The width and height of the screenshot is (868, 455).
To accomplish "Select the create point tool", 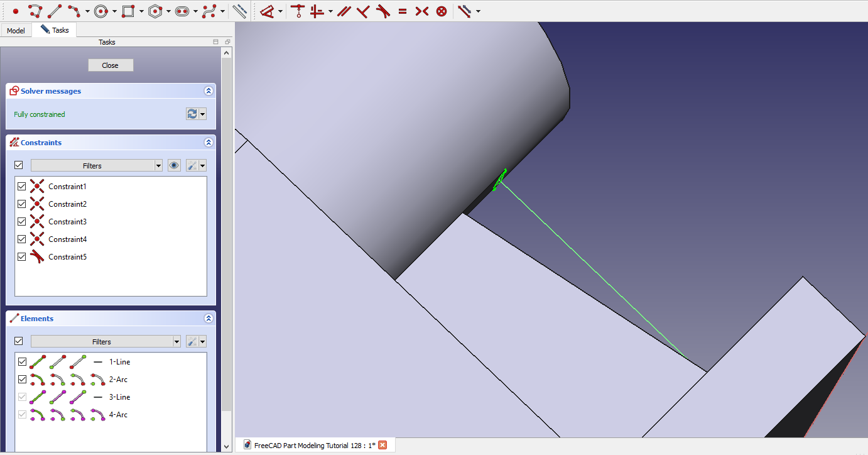I will (x=16, y=11).
